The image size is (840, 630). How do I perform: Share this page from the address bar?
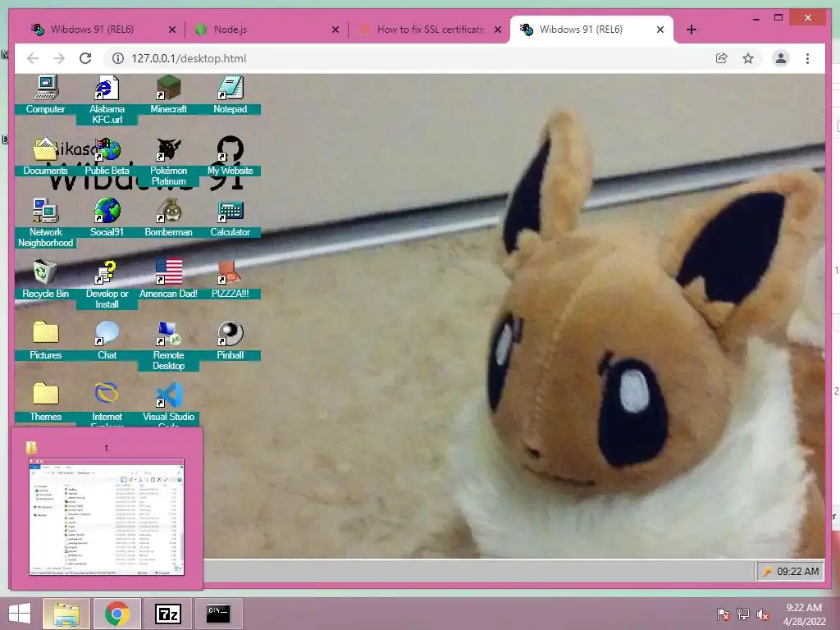722,58
